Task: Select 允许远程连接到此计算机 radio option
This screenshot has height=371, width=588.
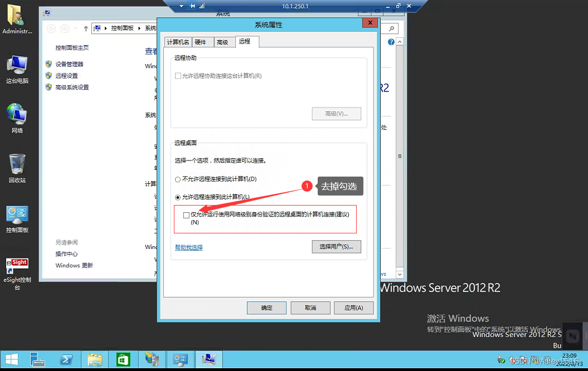Action: coord(178,197)
